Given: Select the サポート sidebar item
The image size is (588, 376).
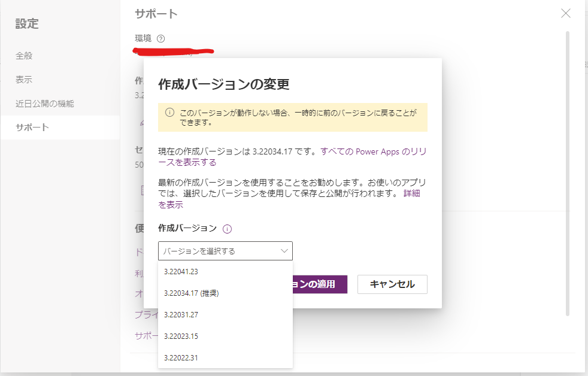Looking at the screenshot, I should coord(60,128).
